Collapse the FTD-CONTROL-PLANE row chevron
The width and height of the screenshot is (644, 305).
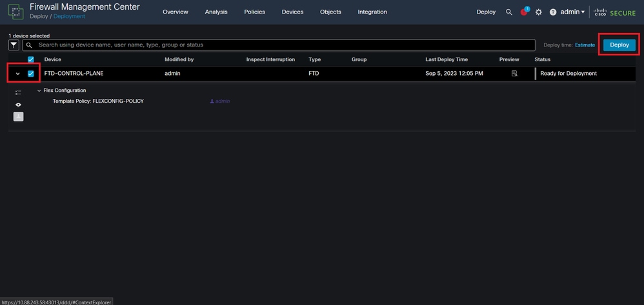17,74
